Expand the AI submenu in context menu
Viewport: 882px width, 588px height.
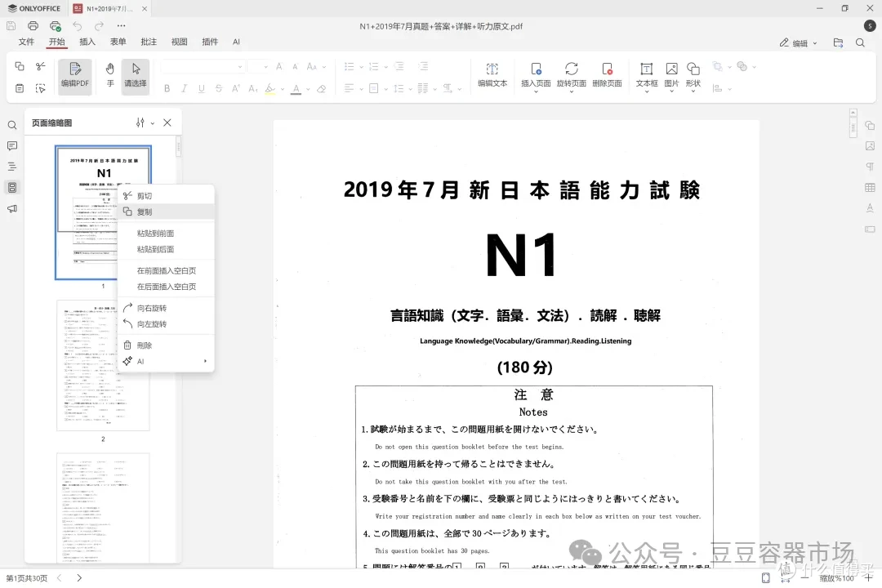166,361
